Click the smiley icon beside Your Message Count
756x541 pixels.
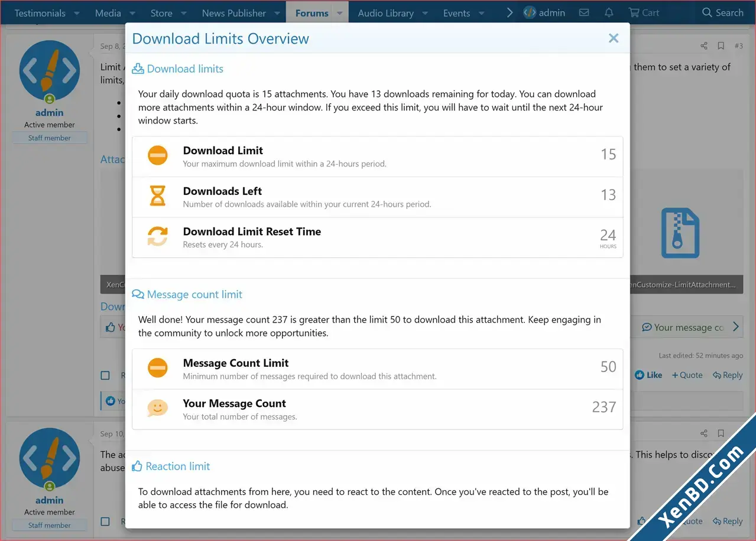tap(157, 408)
